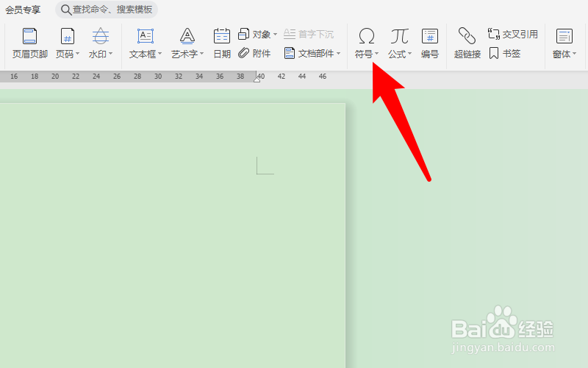This screenshot has width=588, height=368.
Task: Click the 编号 numbering icon
Action: coord(430,36)
